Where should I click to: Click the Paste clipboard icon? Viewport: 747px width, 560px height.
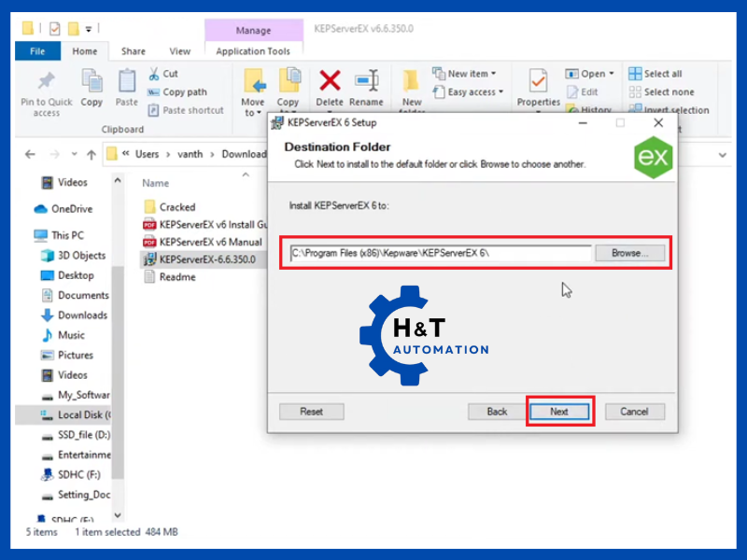(126, 83)
